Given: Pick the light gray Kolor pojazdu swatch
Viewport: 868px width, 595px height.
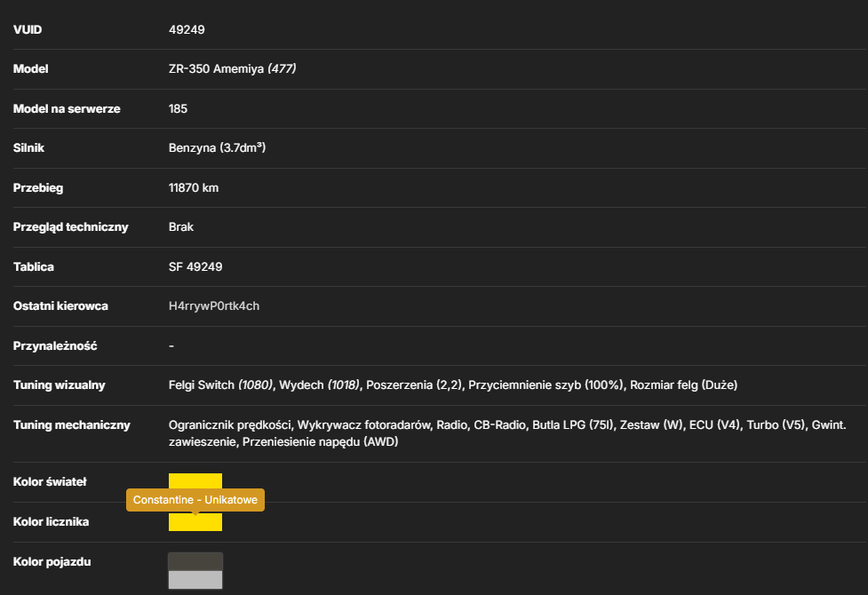Looking at the screenshot, I should pyautogui.click(x=195, y=580).
